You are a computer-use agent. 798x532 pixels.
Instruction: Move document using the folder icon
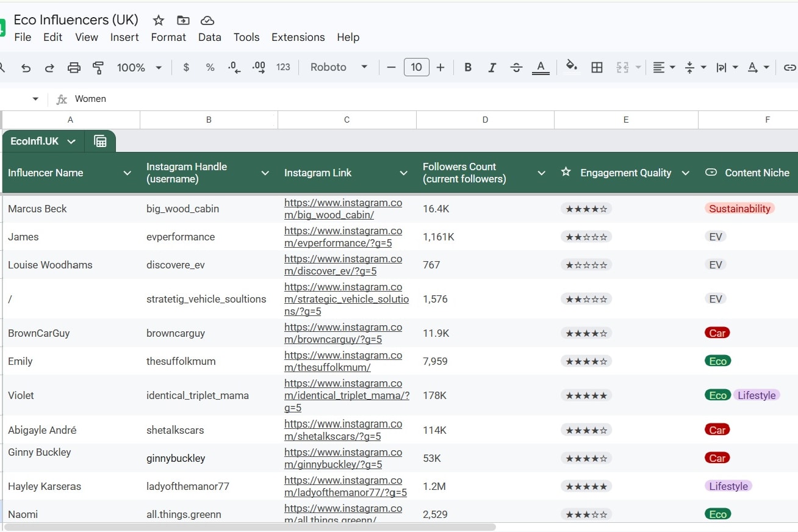pyautogui.click(x=183, y=20)
